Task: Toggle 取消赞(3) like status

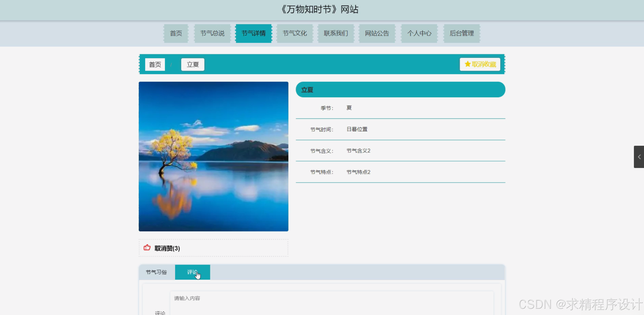Action: (x=167, y=248)
